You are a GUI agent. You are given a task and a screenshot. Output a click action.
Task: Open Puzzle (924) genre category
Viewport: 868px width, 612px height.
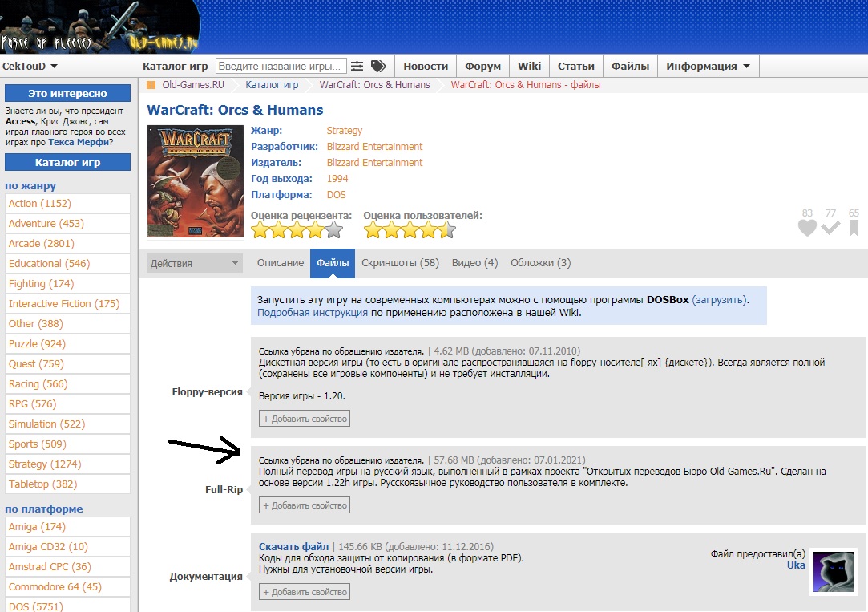pos(67,343)
